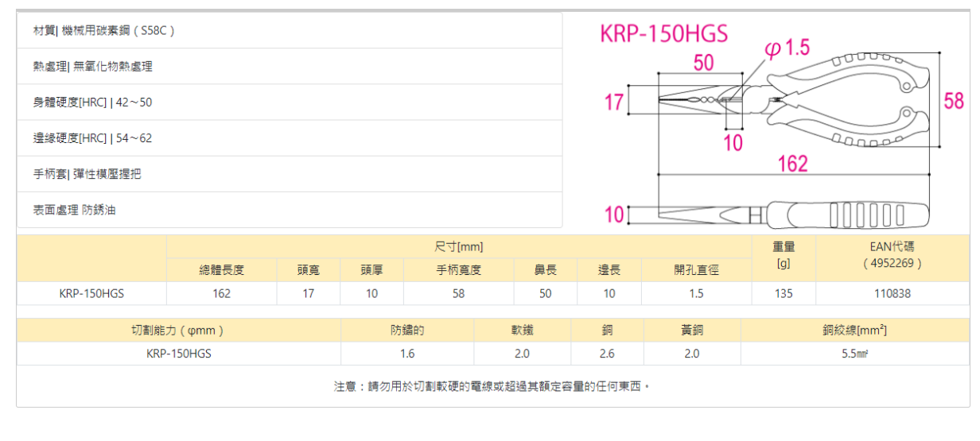The width and height of the screenshot is (980, 441).
Task: Click the 邊長 column header
Action: tap(609, 270)
